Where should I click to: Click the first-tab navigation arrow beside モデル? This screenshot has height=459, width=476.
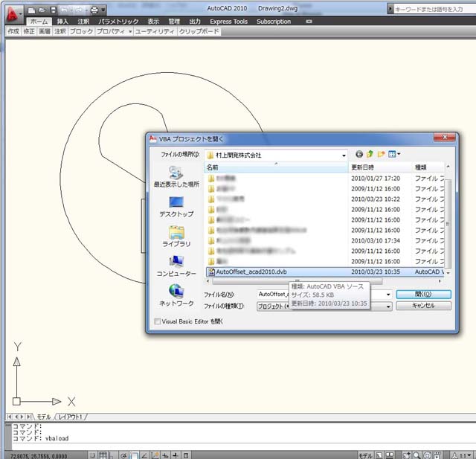(x=9, y=417)
